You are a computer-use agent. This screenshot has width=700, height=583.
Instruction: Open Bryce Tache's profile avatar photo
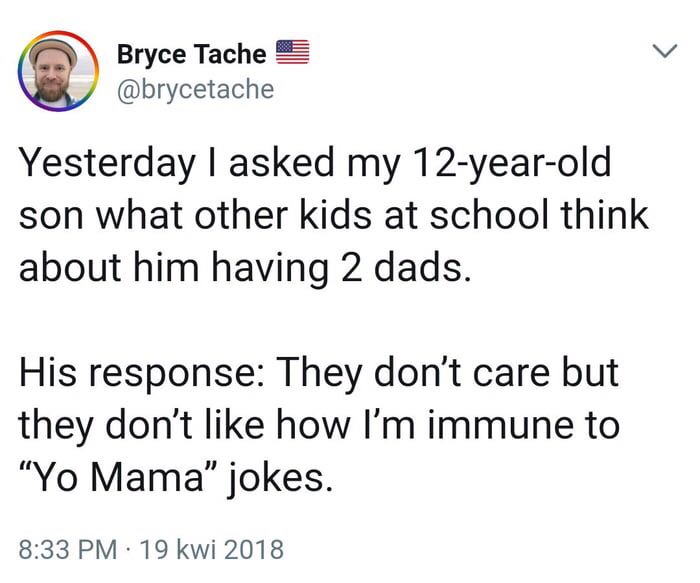coord(58,71)
